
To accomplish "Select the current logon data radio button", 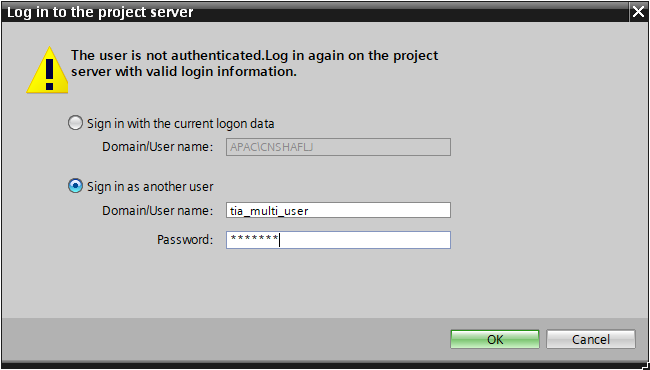I will click(75, 123).
